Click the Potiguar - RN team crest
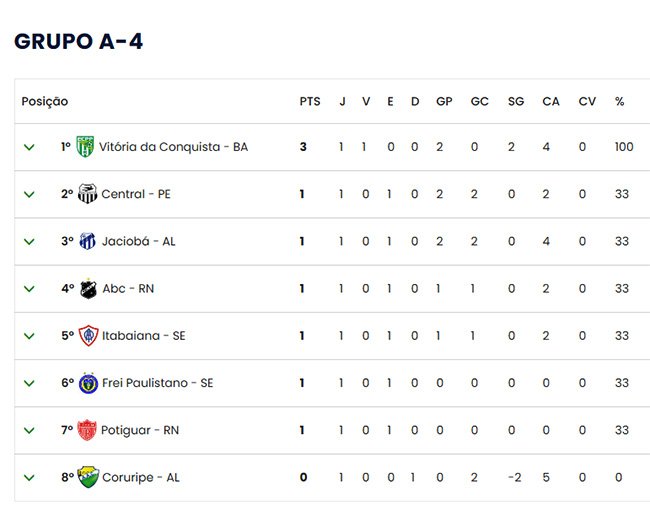Screen dimensions: 650x516 87,430
